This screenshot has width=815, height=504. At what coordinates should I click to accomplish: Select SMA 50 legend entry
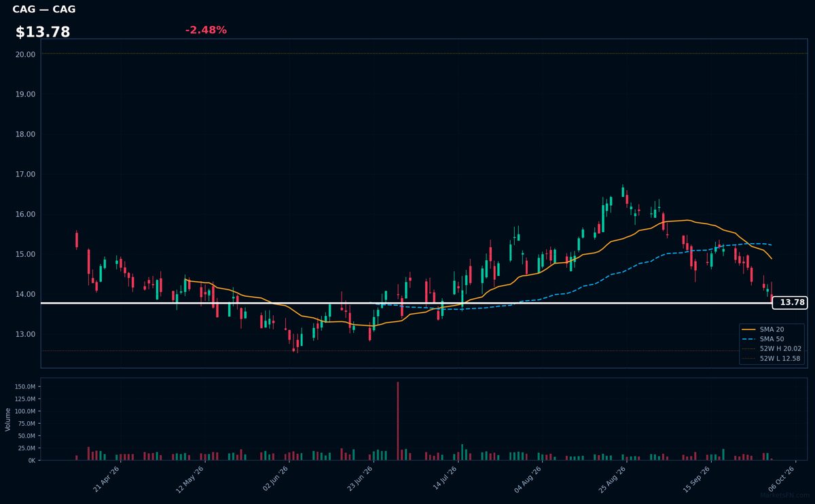[772, 339]
